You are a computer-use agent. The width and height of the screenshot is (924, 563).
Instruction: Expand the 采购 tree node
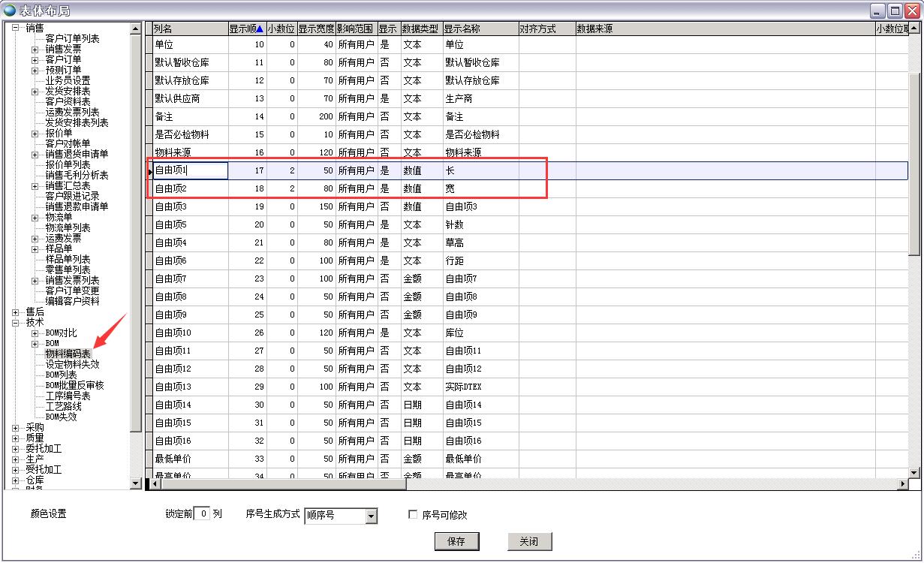[15, 427]
